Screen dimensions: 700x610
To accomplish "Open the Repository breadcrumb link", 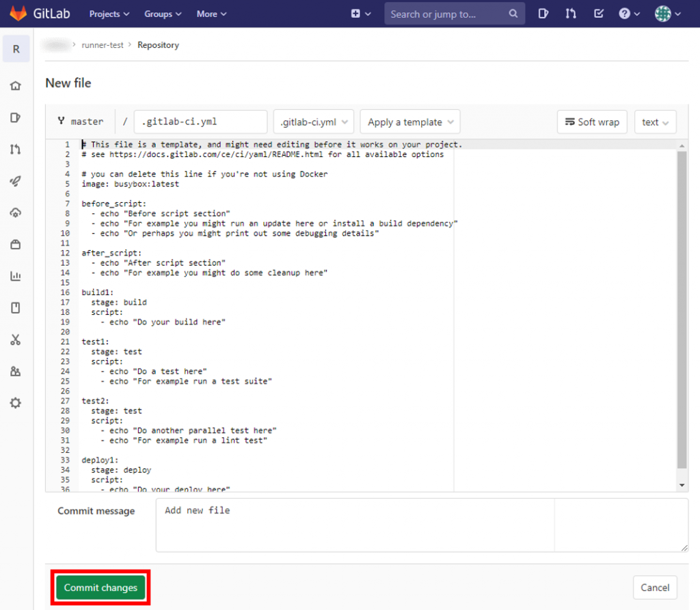I will pyautogui.click(x=158, y=45).
